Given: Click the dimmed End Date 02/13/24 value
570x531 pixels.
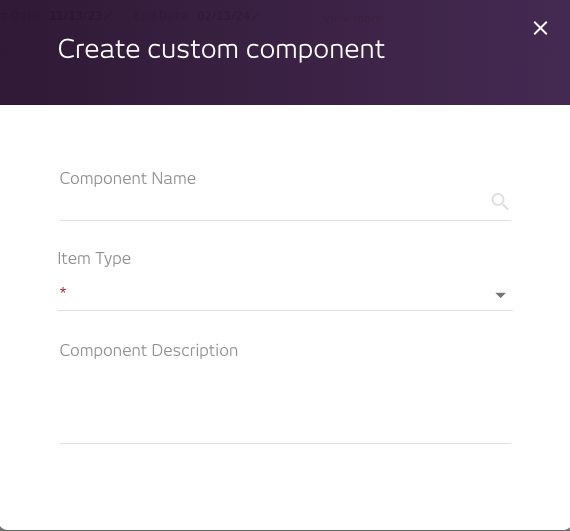Looking at the screenshot, I should click(224, 16).
